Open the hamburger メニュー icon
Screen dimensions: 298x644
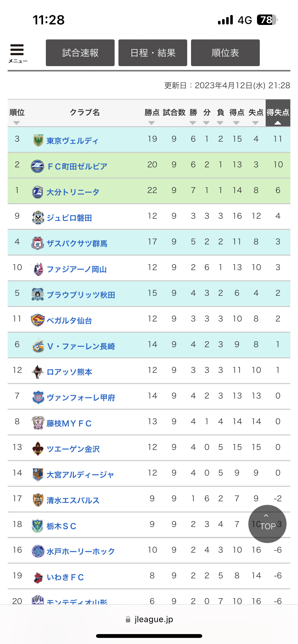(x=17, y=53)
